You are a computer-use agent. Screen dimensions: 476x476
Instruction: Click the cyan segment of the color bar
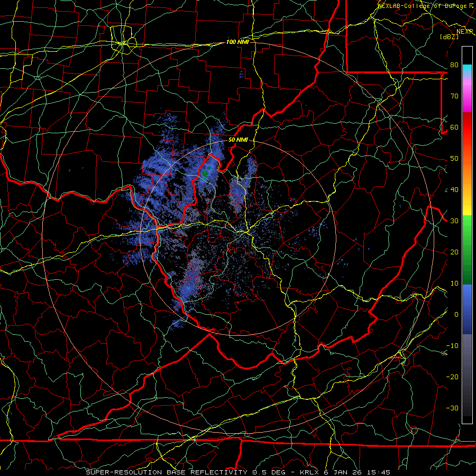467,70
